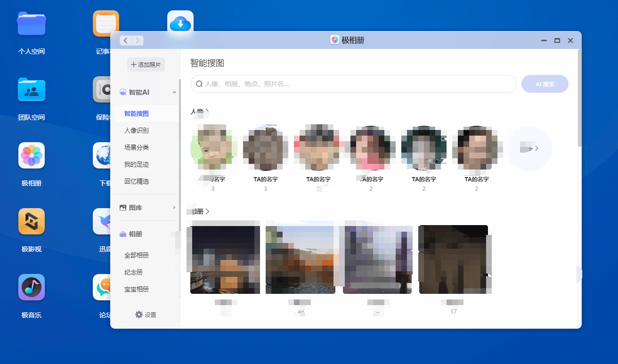618x364 pixels.
Task: Click the 图库 picture icon
Action: (123, 208)
